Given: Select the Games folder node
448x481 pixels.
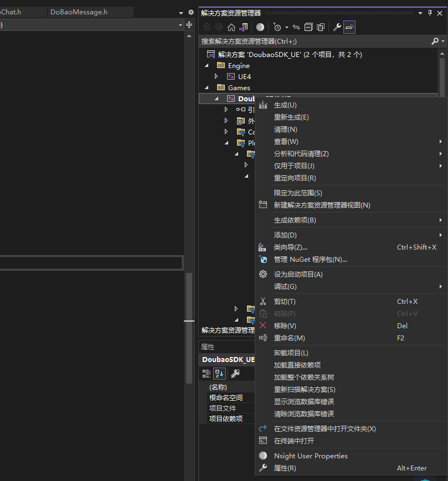Looking at the screenshot, I should coord(239,88).
